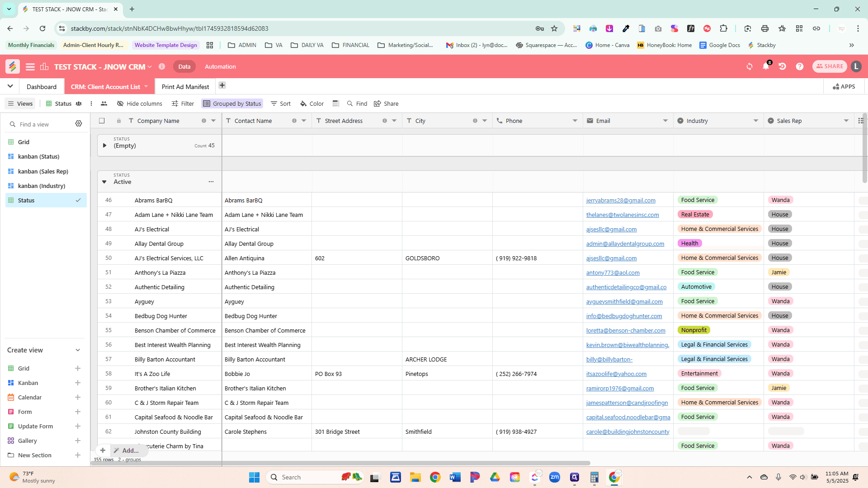Screen dimensions: 868x488
Task: Open Zoom from the taskbar
Action: [555, 477]
